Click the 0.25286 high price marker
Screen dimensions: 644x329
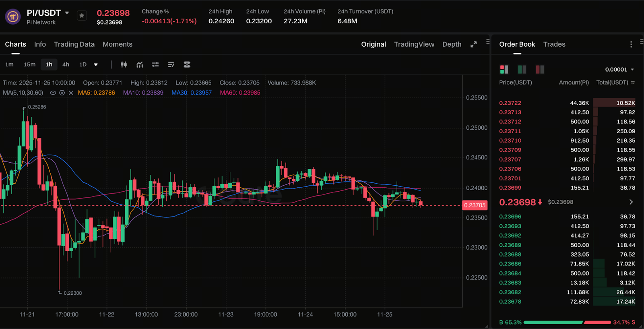(37, 107)
